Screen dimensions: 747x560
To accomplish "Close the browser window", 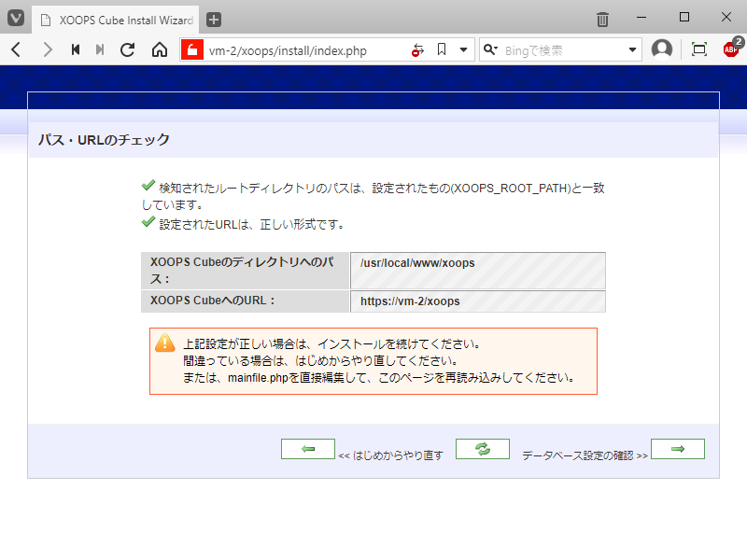I will click(726, 17).
